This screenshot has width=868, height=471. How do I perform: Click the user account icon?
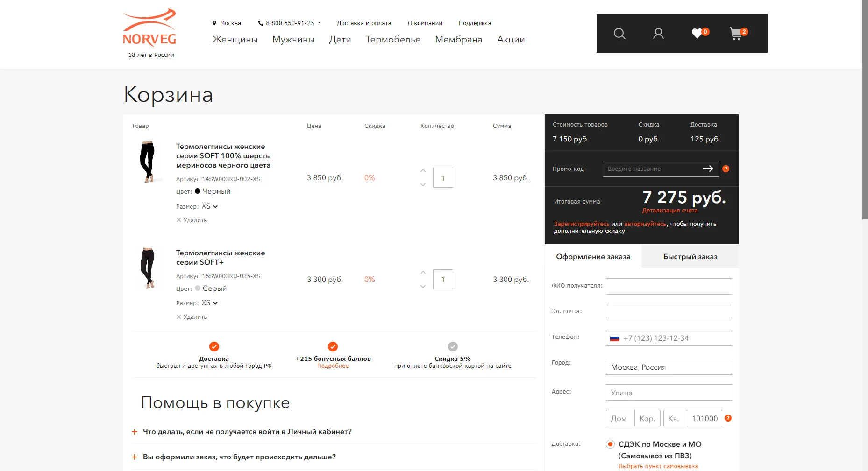tap(658, 34)
